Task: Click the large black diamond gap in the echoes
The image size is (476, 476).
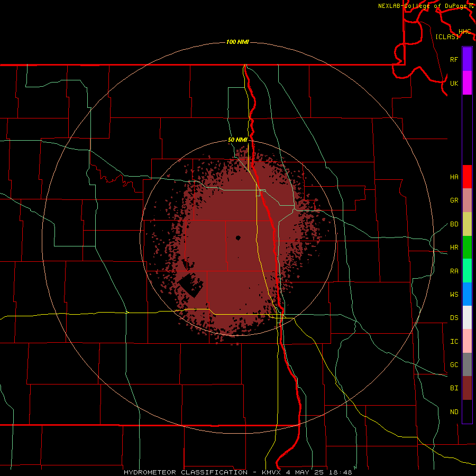Action: coord(190,286)
